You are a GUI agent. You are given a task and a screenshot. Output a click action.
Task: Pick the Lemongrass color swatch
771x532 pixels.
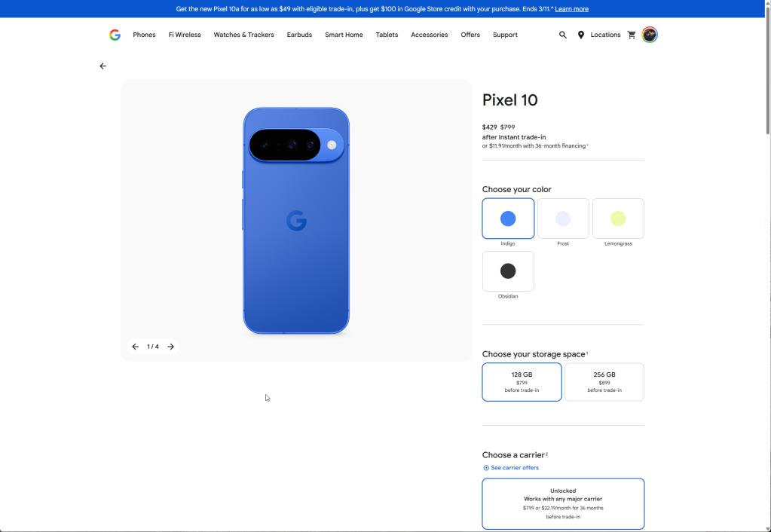(618, 219)
